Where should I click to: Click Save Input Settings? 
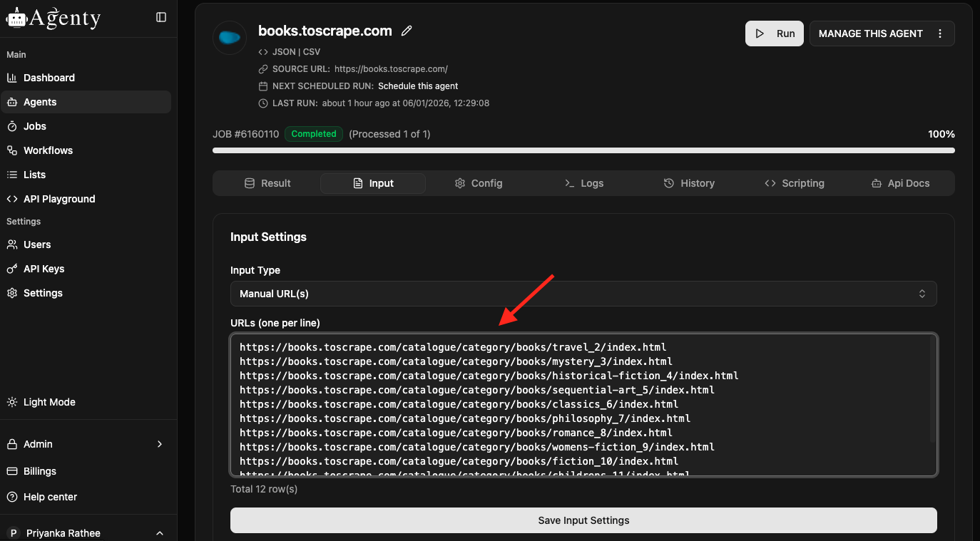583,520
